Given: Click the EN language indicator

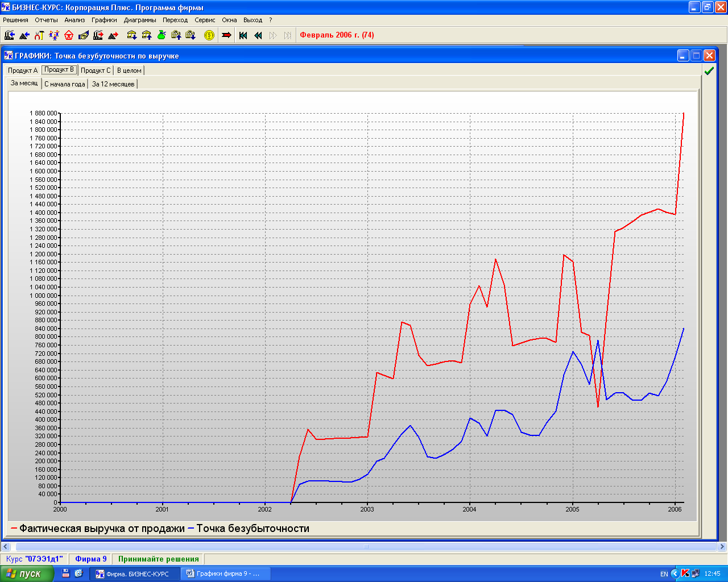Looking at the screenshot, I should tap(664, 574).
